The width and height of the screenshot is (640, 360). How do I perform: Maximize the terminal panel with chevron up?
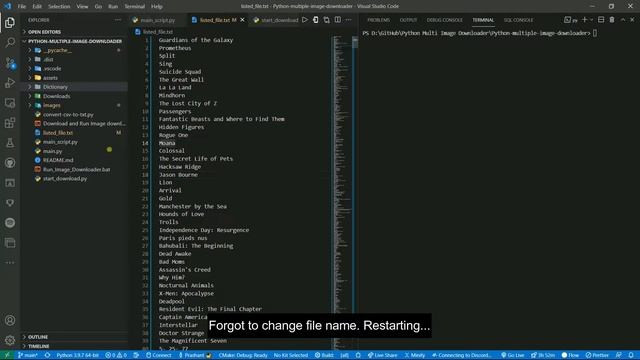point(623,20)
